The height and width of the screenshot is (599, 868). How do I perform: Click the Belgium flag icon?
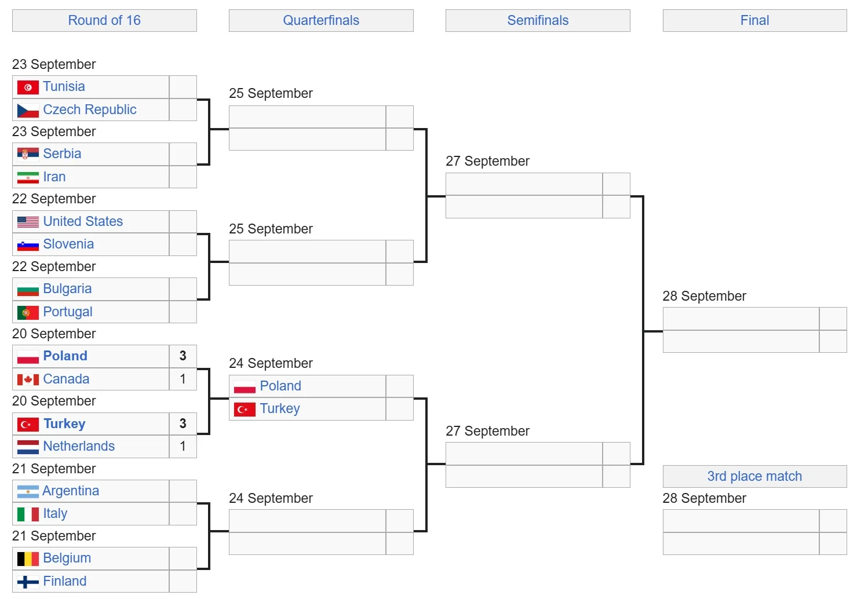tap(28, 558)
